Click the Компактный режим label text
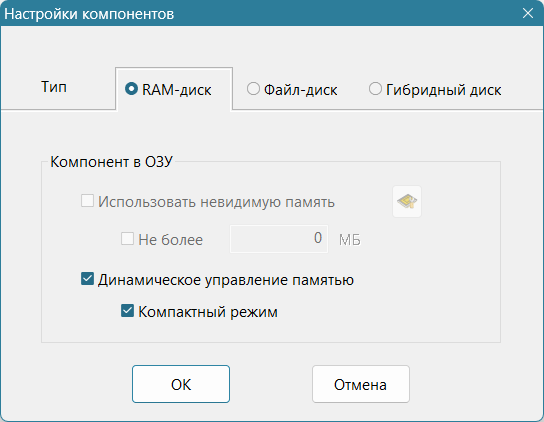 pos(208,312)
